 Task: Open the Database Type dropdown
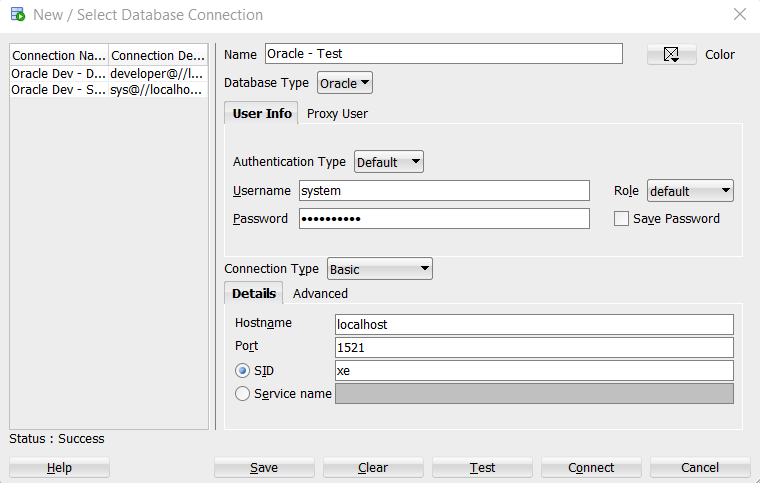tap(345, 83)
